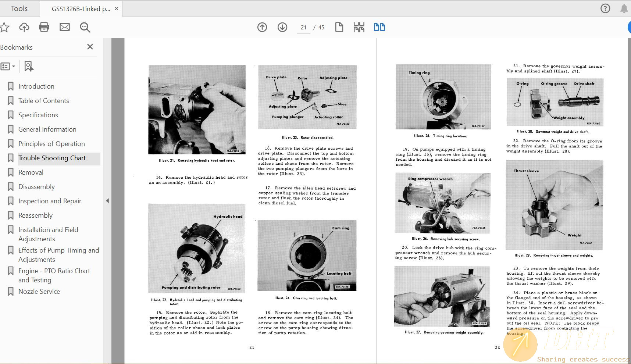Click the single page view icon

tap(339, 27)
